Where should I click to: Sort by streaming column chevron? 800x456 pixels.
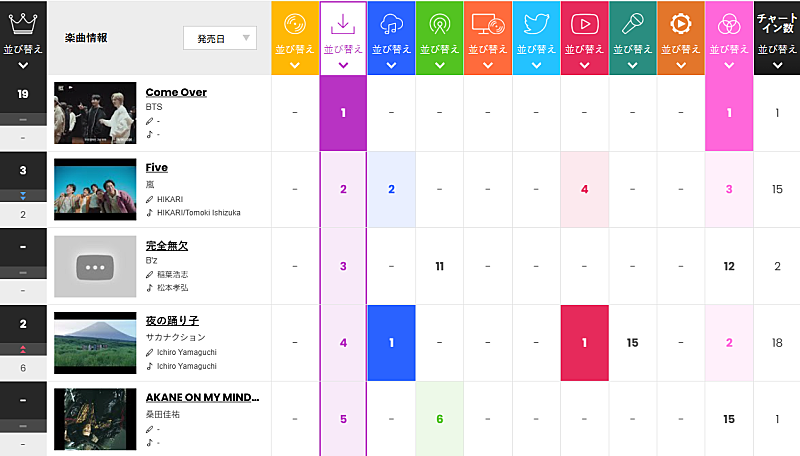click(x=391, y=65)
